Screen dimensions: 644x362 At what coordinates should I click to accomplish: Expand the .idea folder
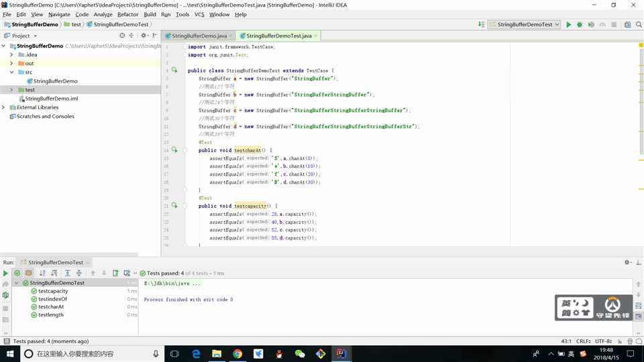[x=11, y=54]
